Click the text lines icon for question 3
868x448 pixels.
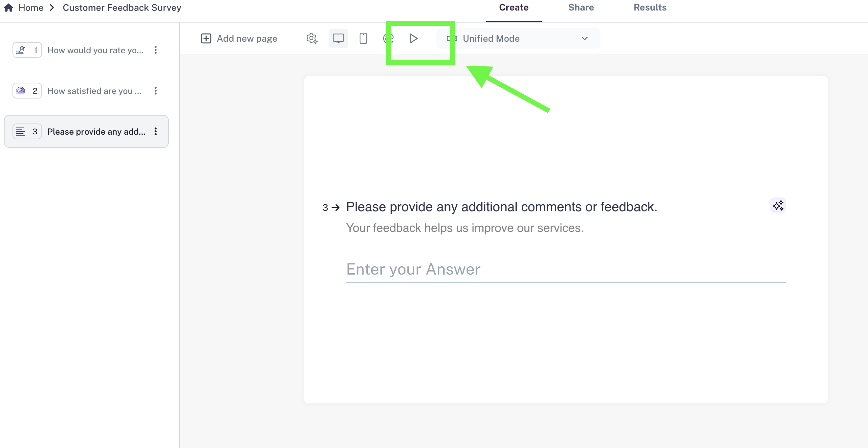click(21, 131)
